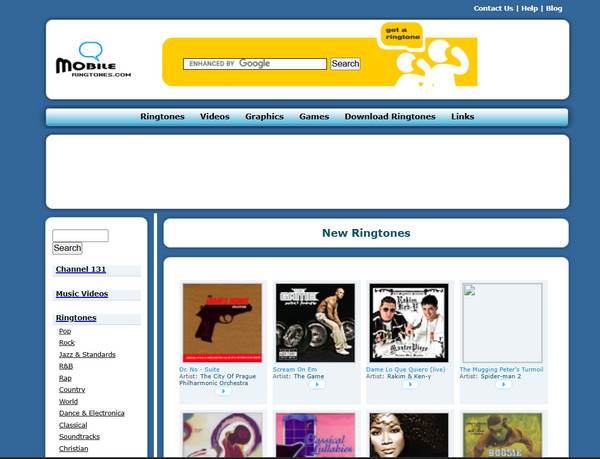This screenshot has width=600, height=459.
Task: Go to Graphics in the navigation bar
Action: coord(264,117)
